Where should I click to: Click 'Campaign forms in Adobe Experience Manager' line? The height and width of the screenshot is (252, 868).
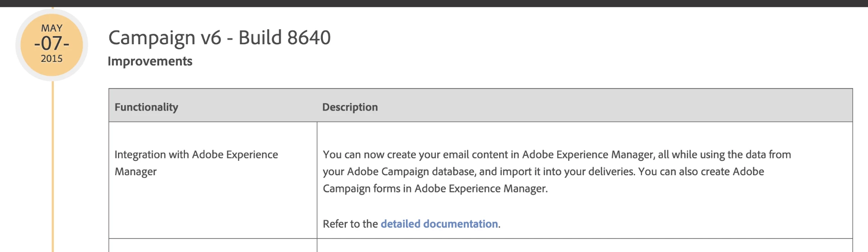(x=435, y=189)
